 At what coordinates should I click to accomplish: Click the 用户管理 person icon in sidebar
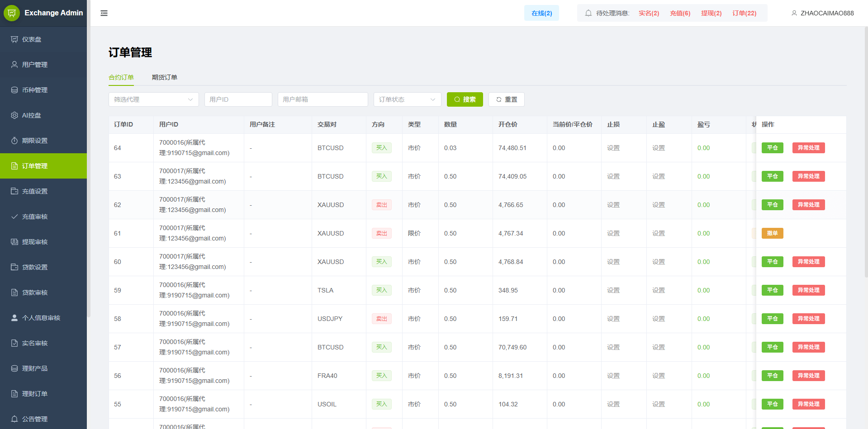[14, 65]
